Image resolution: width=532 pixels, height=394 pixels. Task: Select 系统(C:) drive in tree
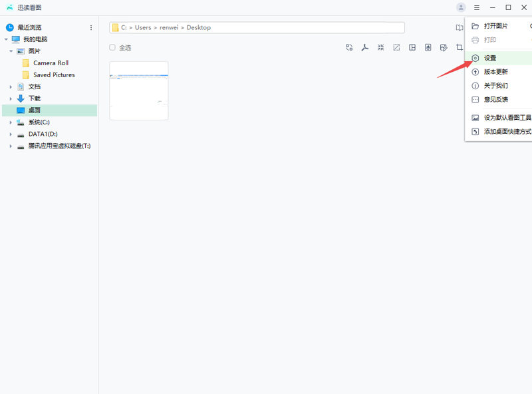tap(39, 122)
